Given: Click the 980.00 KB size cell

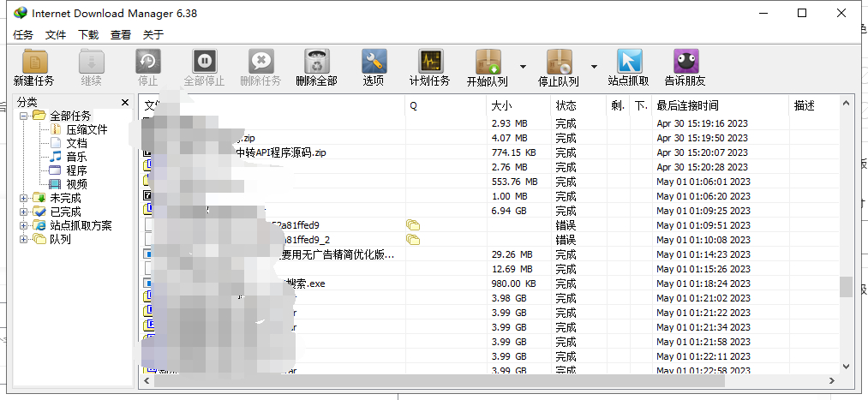Looking at the screenshot, I should 514,284.
